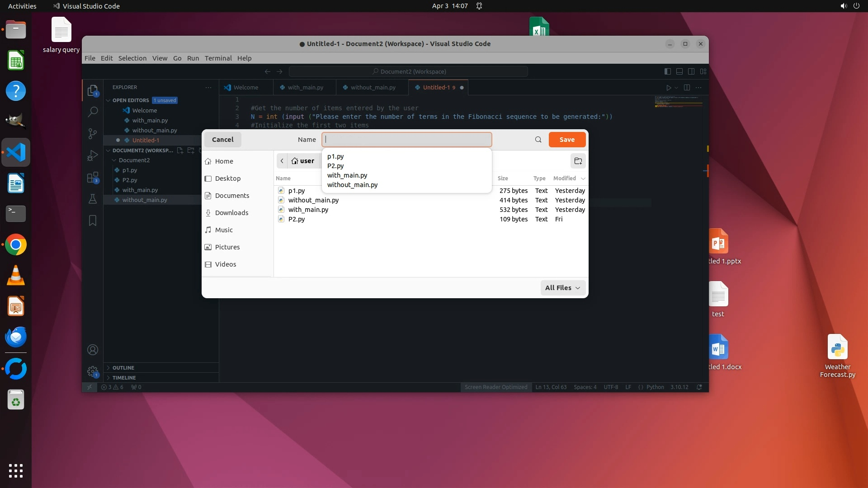Open the Terminal menu
Screen dimensions: 868x488
click(218, 58)
